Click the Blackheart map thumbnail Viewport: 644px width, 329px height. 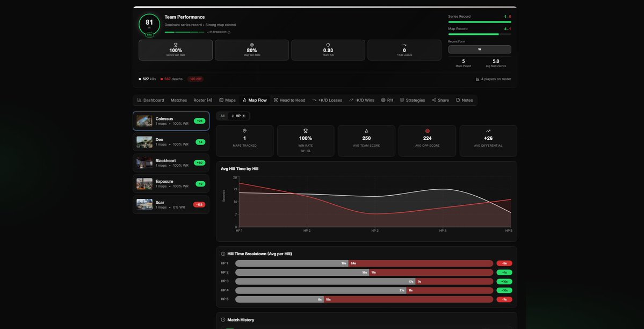tap(144, 163)
